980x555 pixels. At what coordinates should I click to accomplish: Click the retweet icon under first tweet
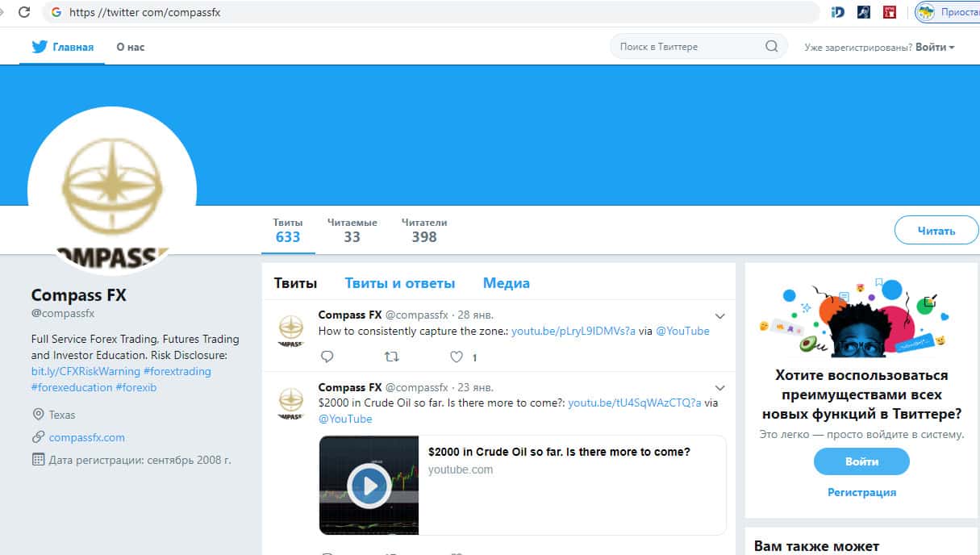tap(391, 357)
